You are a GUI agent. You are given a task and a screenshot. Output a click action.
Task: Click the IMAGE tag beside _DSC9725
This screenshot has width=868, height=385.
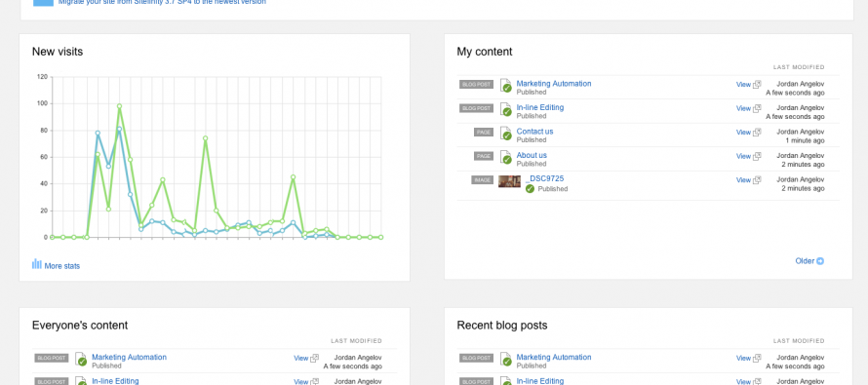tap(482, 179)
